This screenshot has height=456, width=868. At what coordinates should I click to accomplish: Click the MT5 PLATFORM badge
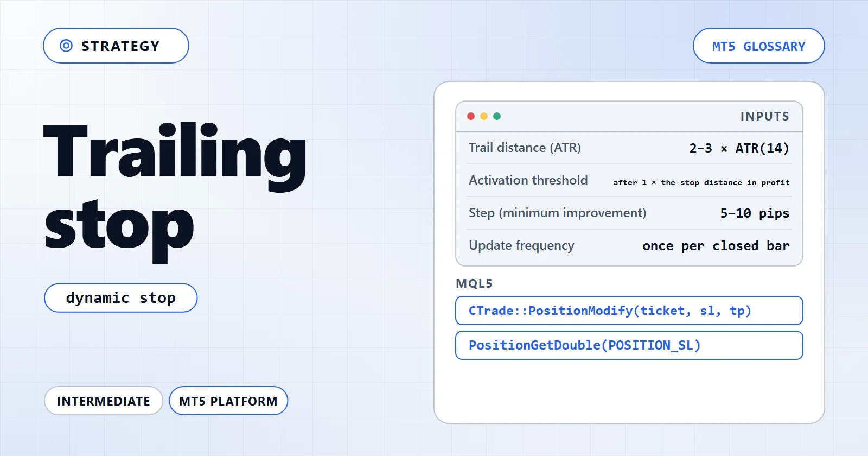pos(228,401)
